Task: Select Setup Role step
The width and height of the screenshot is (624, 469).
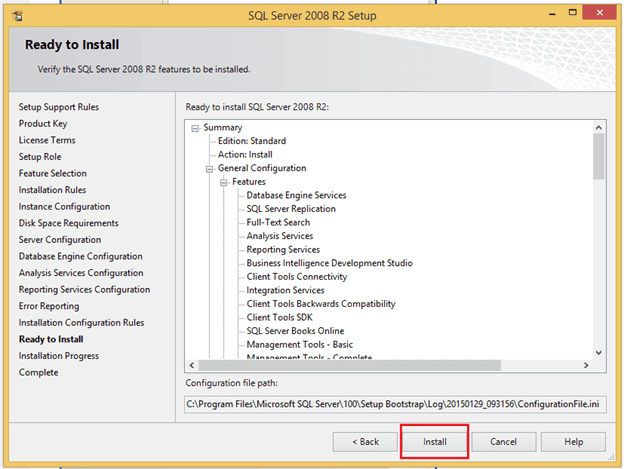Action: point(40,157)
